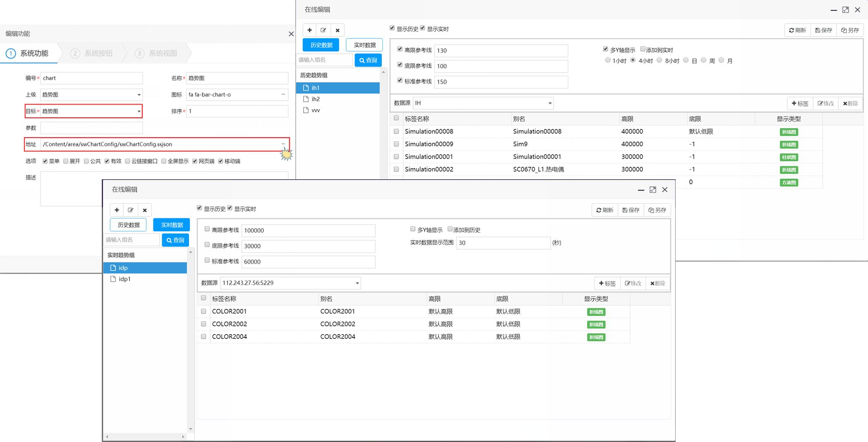Select the 8小时 radio button
Viewport: 868px width, 442px height.
point(660,60)
